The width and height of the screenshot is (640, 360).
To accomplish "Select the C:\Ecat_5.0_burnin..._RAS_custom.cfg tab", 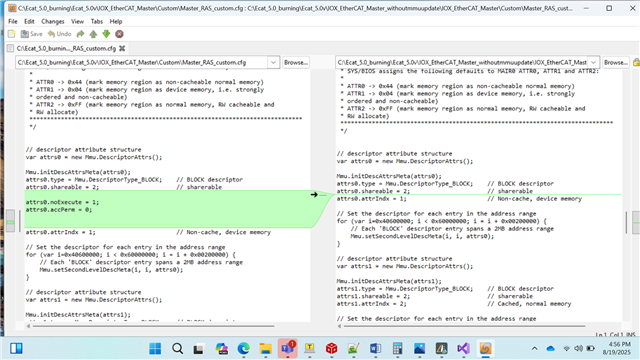I will 66,48.
